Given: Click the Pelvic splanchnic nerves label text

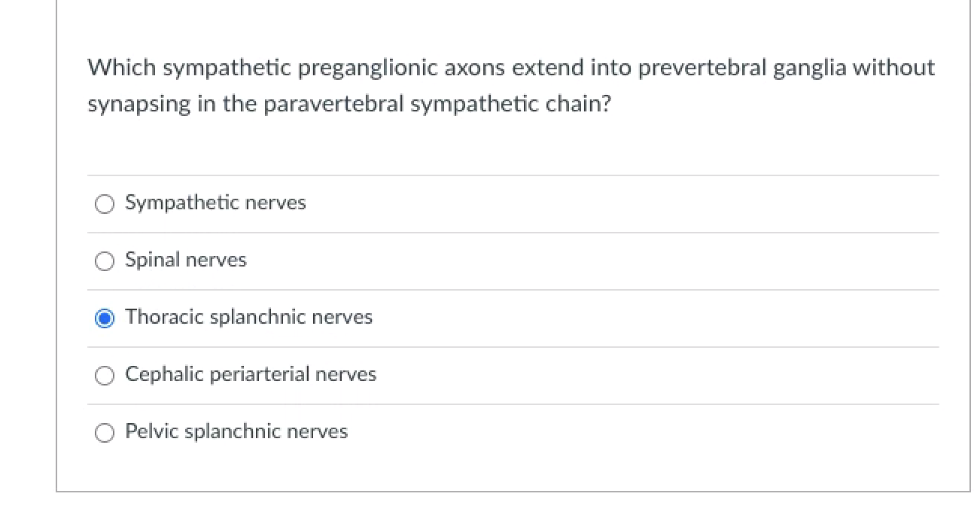Looking at the screenshot, I should click(x=236, y=431).
